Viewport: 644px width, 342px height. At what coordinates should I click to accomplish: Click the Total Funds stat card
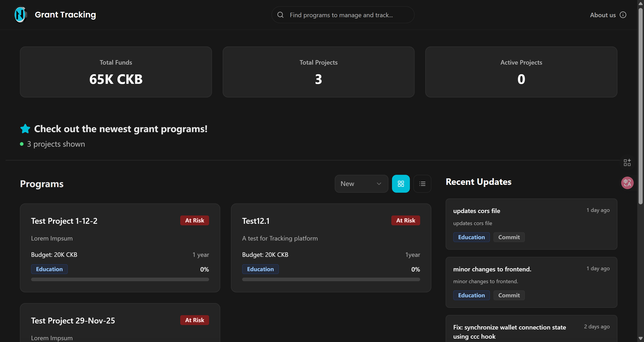[x=116, y=72]
